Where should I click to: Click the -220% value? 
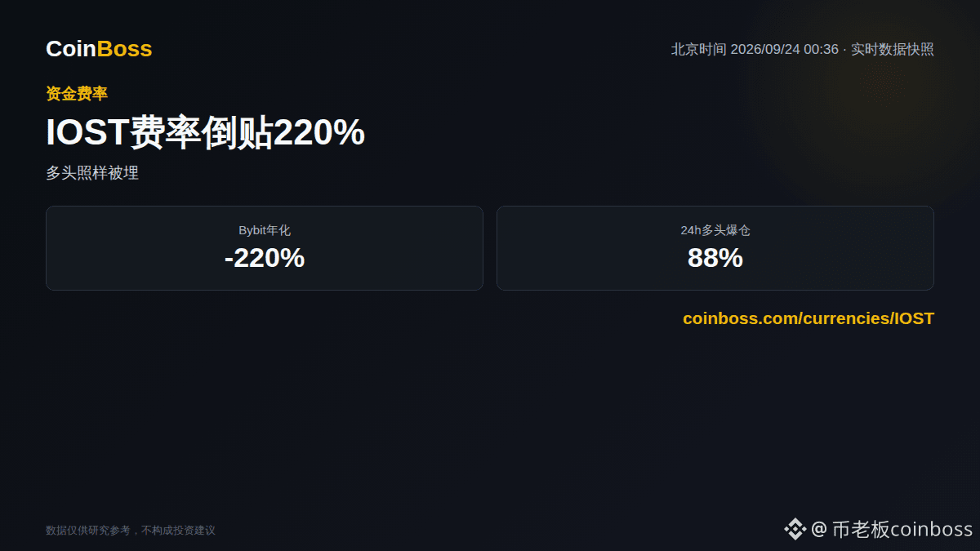(x=265, y=258)
